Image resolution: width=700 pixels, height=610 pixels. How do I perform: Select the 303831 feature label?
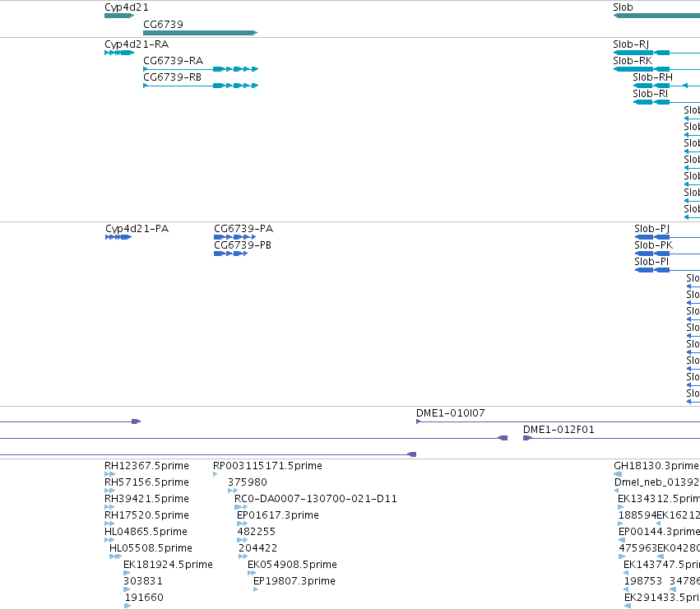[x=143, y=581]
